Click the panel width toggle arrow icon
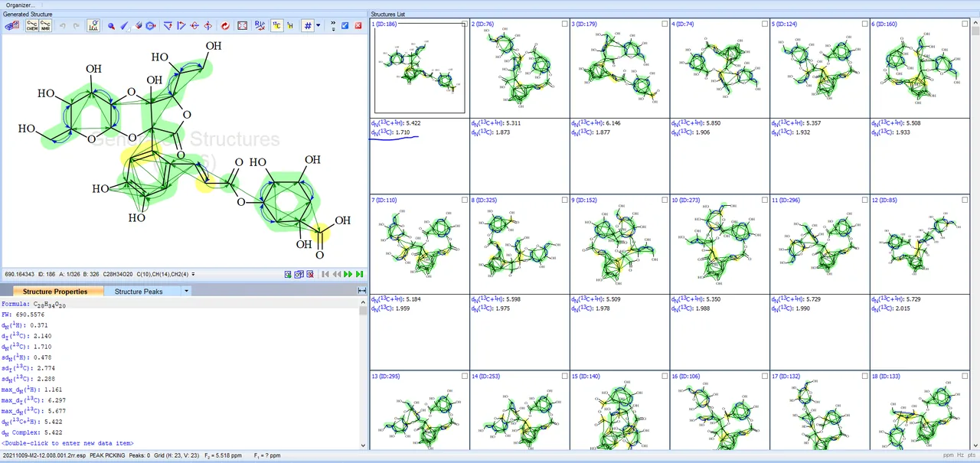 click(362, 291)
